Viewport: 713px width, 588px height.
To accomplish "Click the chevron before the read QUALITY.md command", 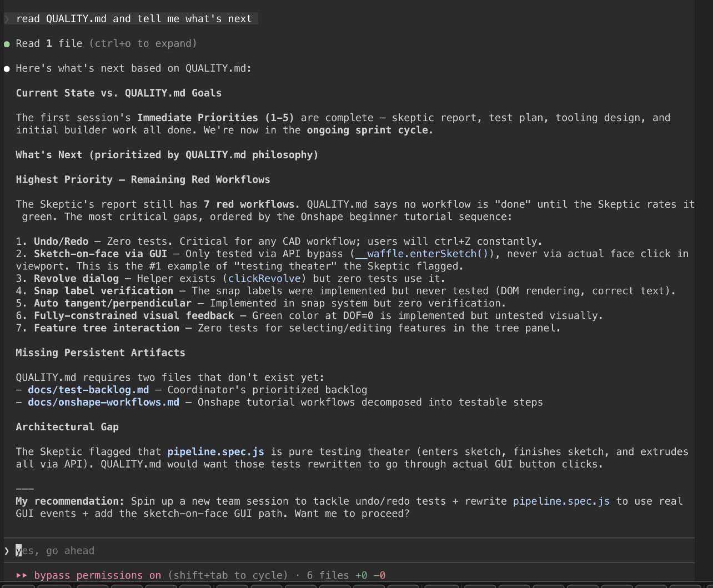I will (7, 19).
